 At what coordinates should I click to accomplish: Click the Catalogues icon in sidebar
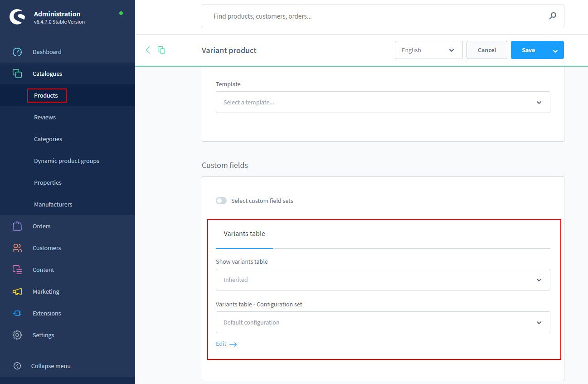[17, 74]
